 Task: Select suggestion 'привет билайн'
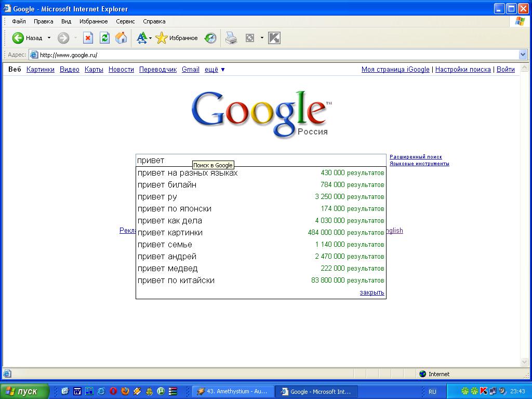(x=261, y=185)
